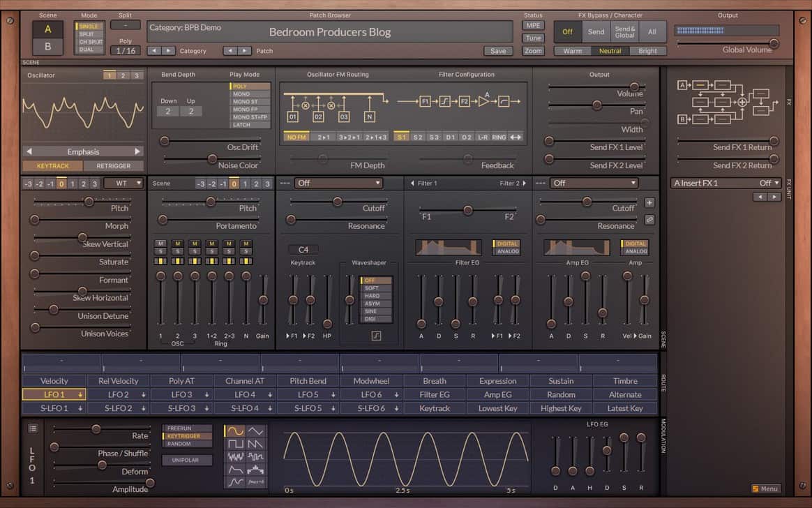Click the Global Volume slider handle
This screenshot has height=508, width=812.
(774, 44)
